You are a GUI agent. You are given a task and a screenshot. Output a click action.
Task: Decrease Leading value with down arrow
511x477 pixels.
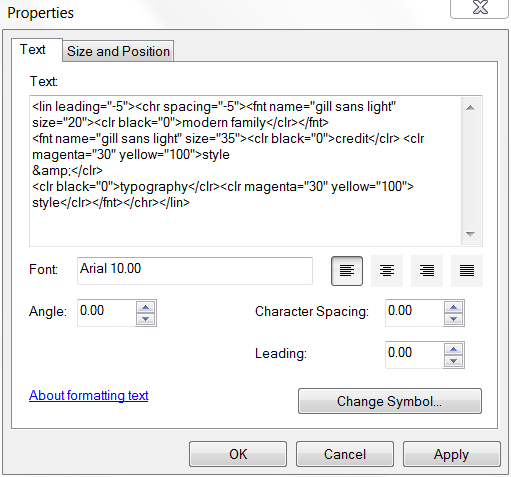coord(454,361)
